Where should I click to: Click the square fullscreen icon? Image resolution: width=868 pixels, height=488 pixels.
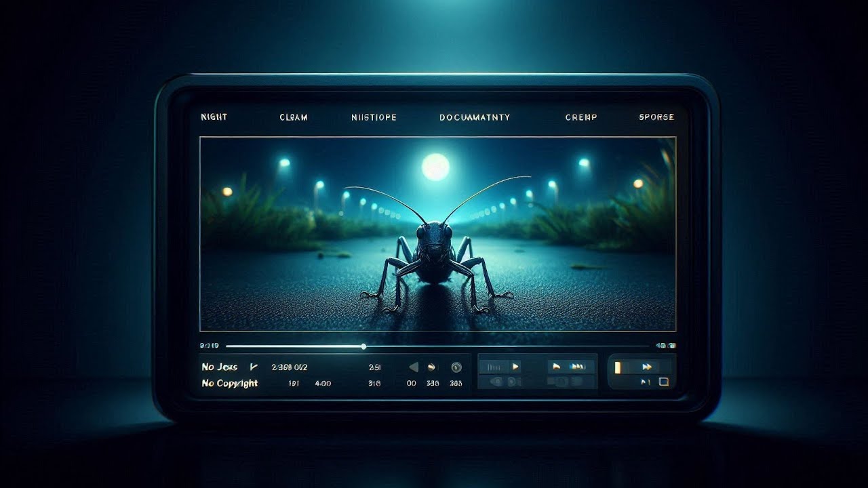[x=664, y=382]
